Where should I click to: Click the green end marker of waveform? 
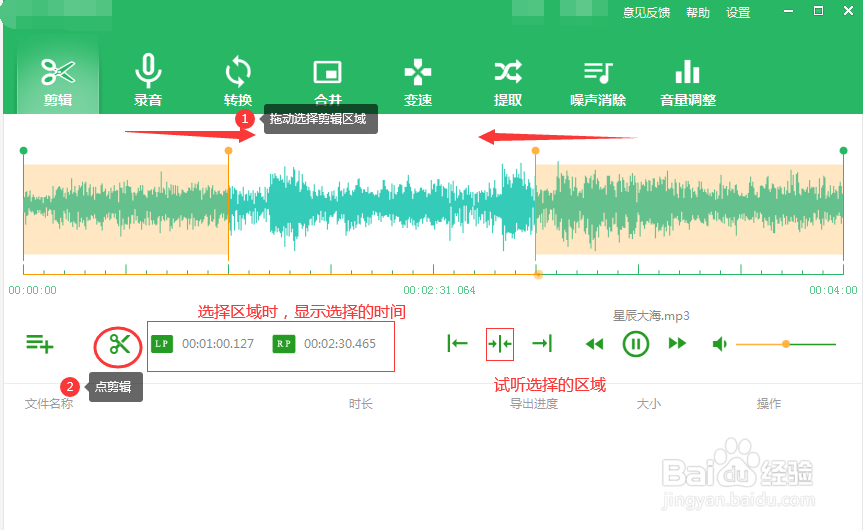(843, 151)
